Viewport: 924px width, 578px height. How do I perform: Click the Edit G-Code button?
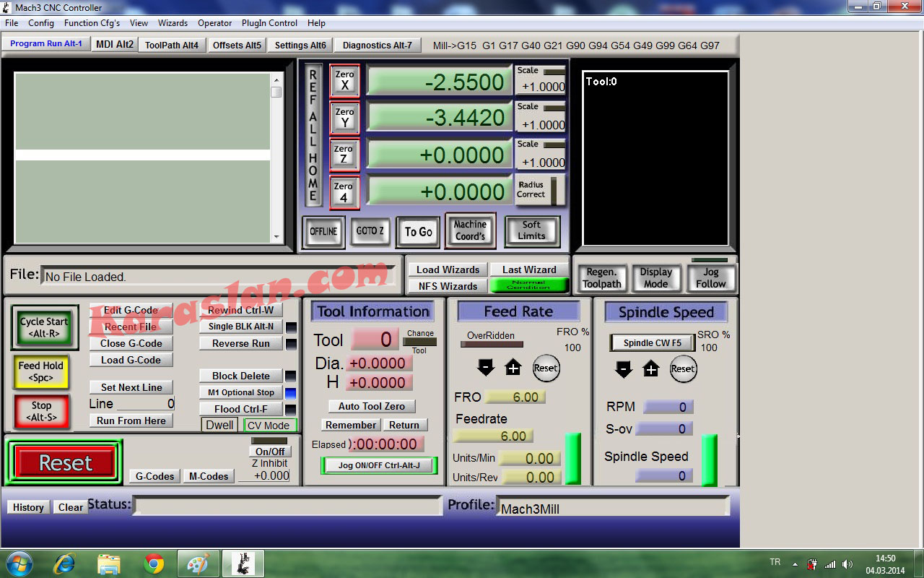tap(131, 310)
